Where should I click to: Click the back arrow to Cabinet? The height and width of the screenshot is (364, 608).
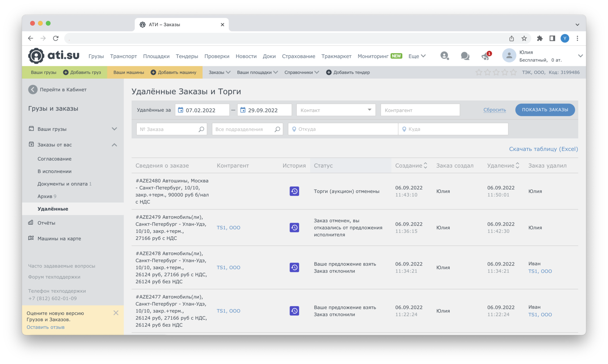click(33, 90)
